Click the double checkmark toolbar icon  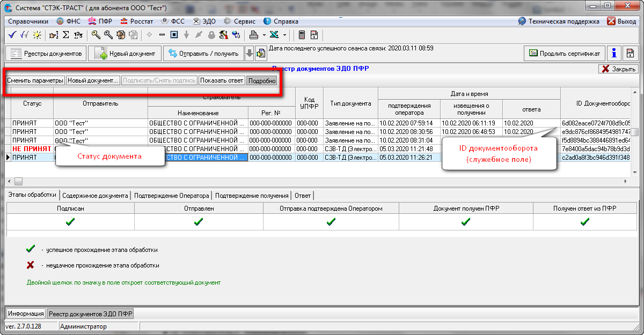(24, 35)
